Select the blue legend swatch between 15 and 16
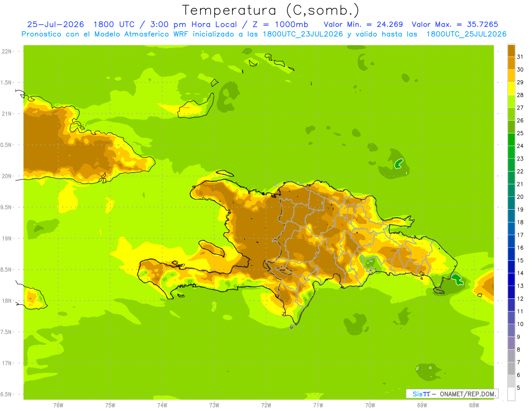Viewport: 532px width, 411px height. [511, 254]
